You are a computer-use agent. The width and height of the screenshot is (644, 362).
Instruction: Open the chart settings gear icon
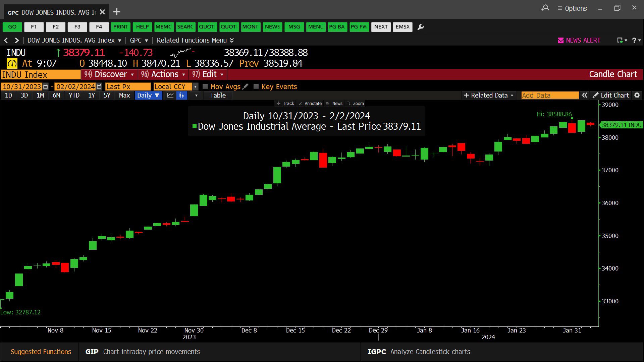click(637, 95)
